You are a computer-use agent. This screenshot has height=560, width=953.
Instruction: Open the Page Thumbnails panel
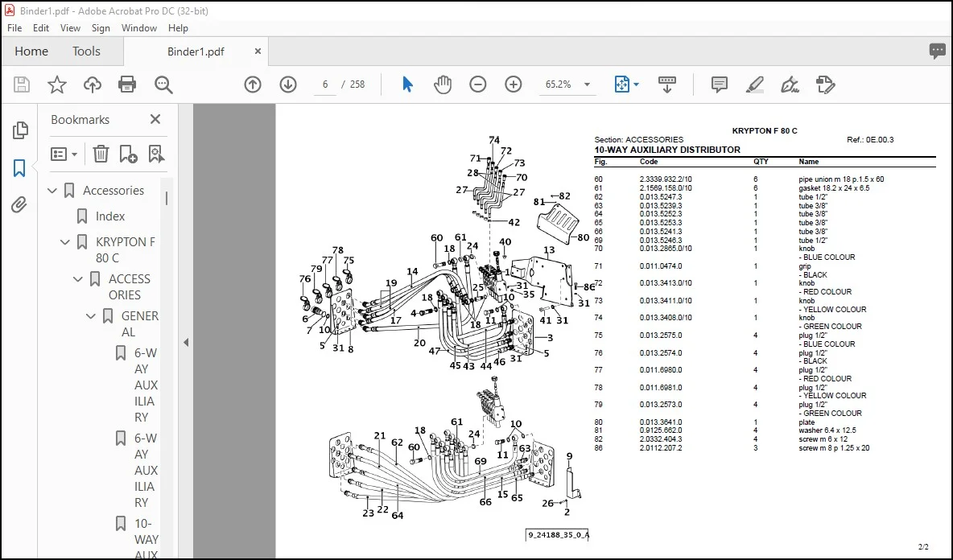(19, 130)
